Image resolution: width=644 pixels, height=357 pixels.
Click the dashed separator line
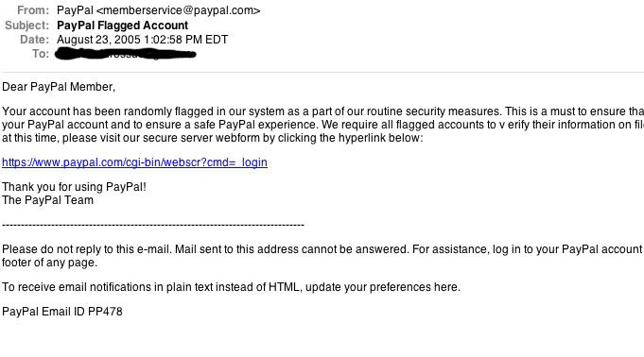pyautogui.click(x=153, y=225)
